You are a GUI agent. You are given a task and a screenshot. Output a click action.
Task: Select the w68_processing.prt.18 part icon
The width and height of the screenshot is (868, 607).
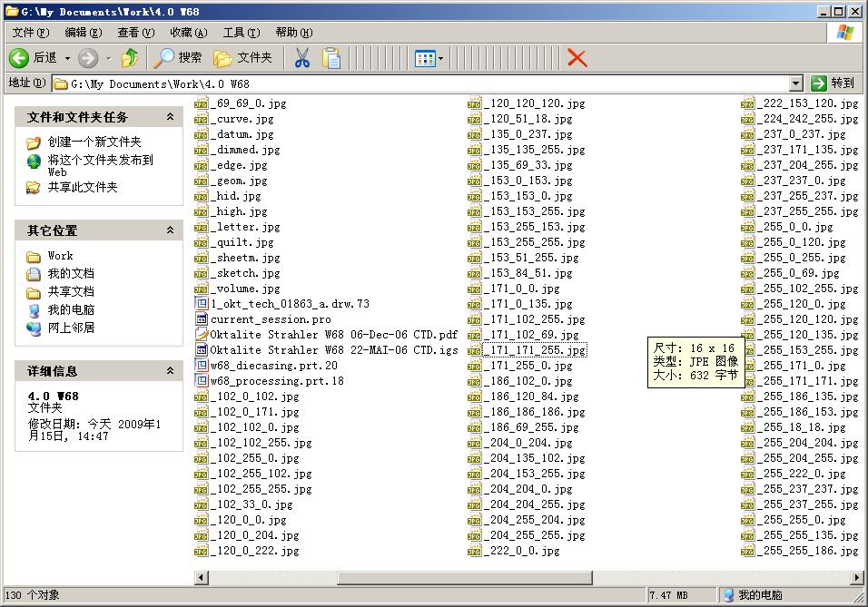tap(201, 381)
